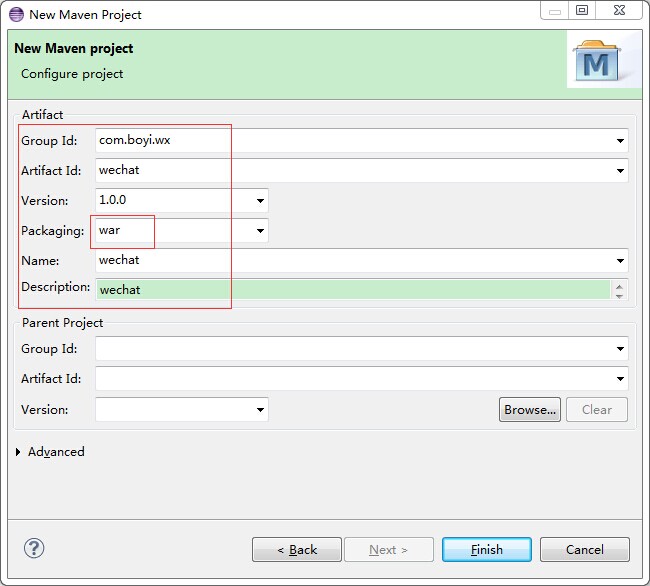
Task: Click the Eclipse icon in title bar
Action: pyautogui.click(x=17, y=15)
